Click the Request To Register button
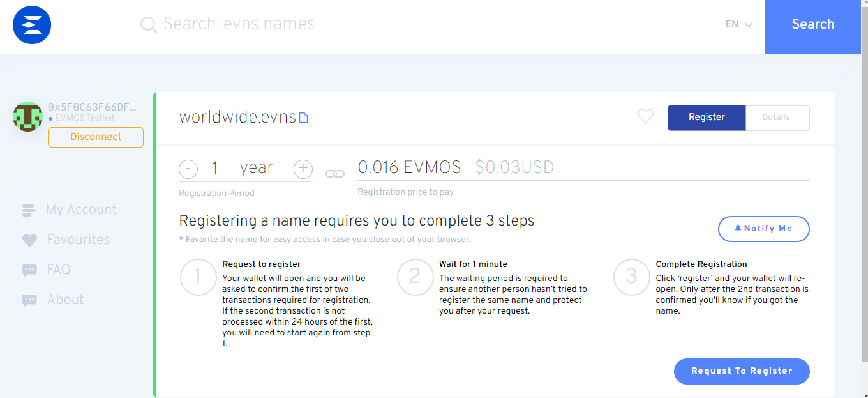 point(742,371)
